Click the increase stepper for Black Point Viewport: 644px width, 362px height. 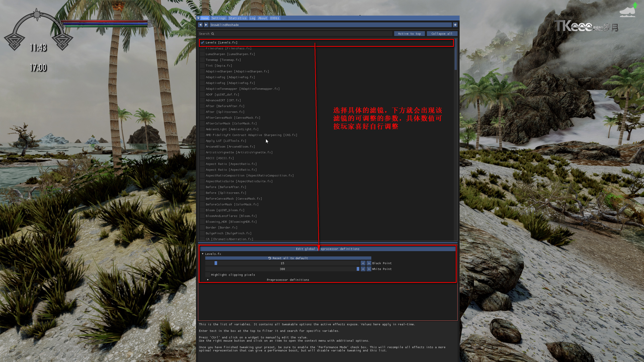click(x=369, y=263)
